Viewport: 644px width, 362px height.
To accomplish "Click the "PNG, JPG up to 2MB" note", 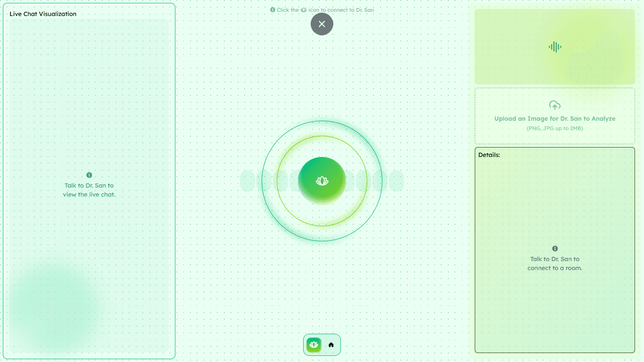I will 555,128.
